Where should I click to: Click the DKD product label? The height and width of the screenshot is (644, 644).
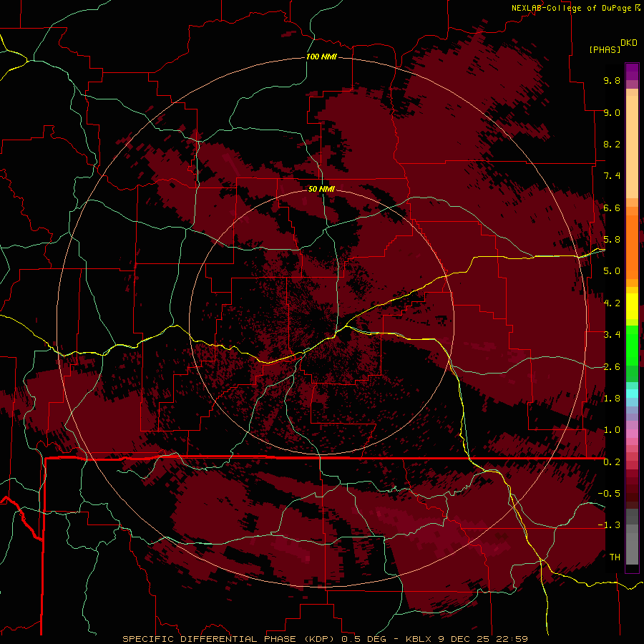point(629,43)
